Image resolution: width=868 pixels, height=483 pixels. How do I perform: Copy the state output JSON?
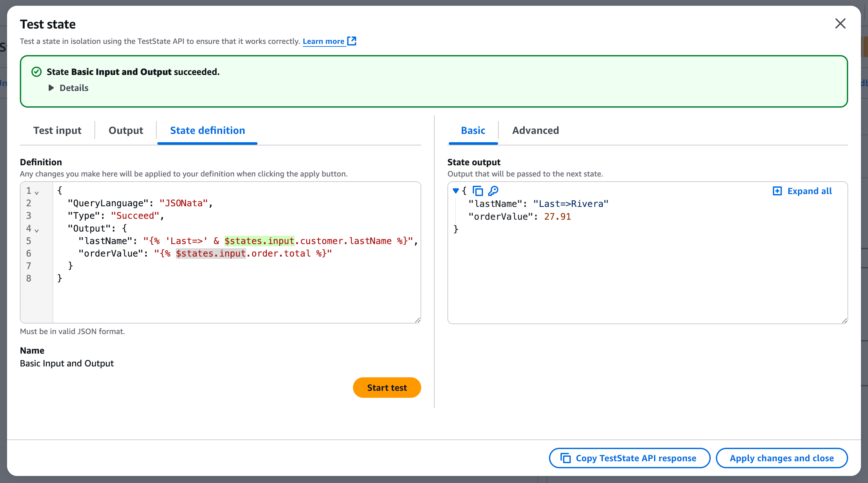click(x=478, y=191)
